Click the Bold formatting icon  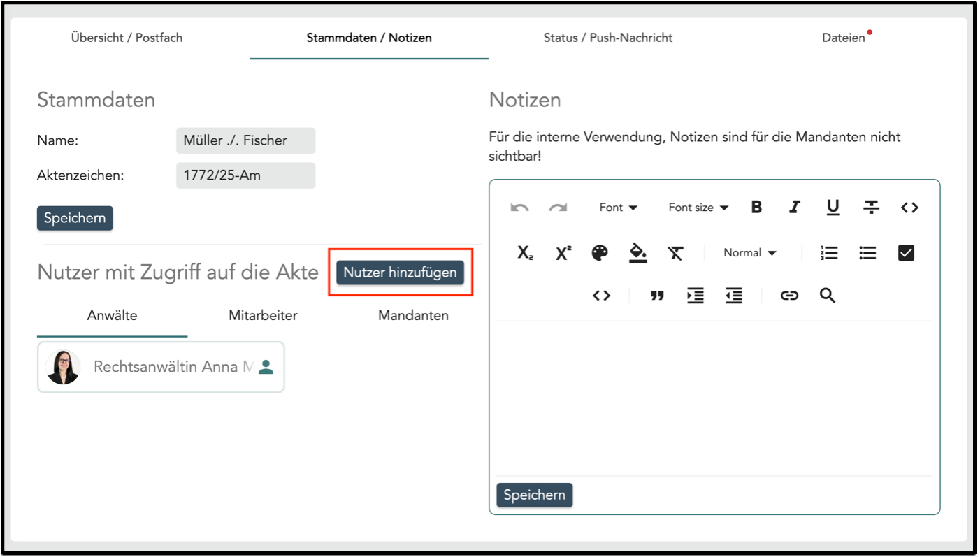(x=756, y=208)
